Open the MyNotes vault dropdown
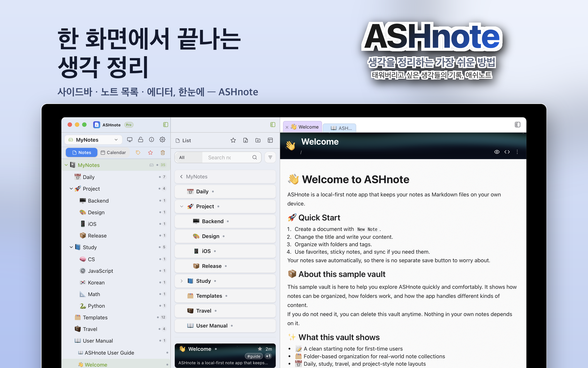Screen dimensions: 588x368 [93, 140]
